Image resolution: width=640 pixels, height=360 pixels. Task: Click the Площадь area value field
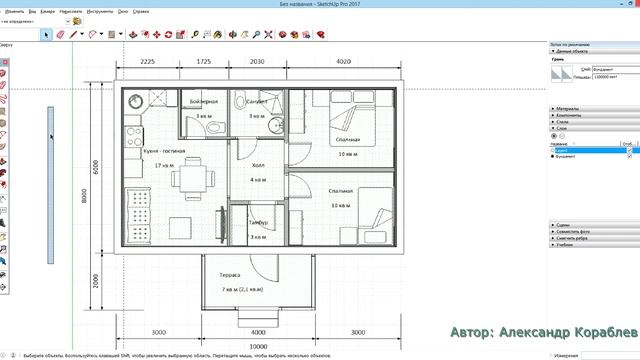tap(616, 77)
